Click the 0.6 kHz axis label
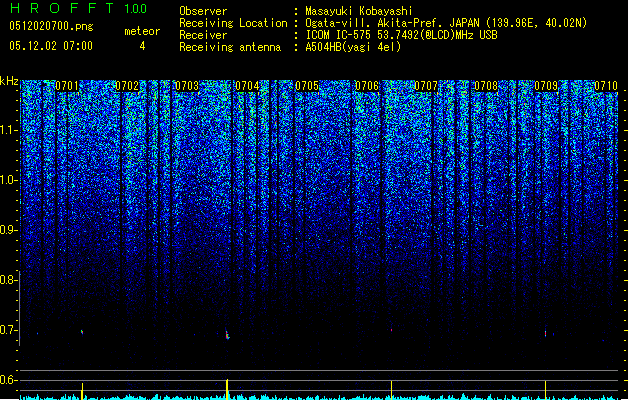 point(8,380)
